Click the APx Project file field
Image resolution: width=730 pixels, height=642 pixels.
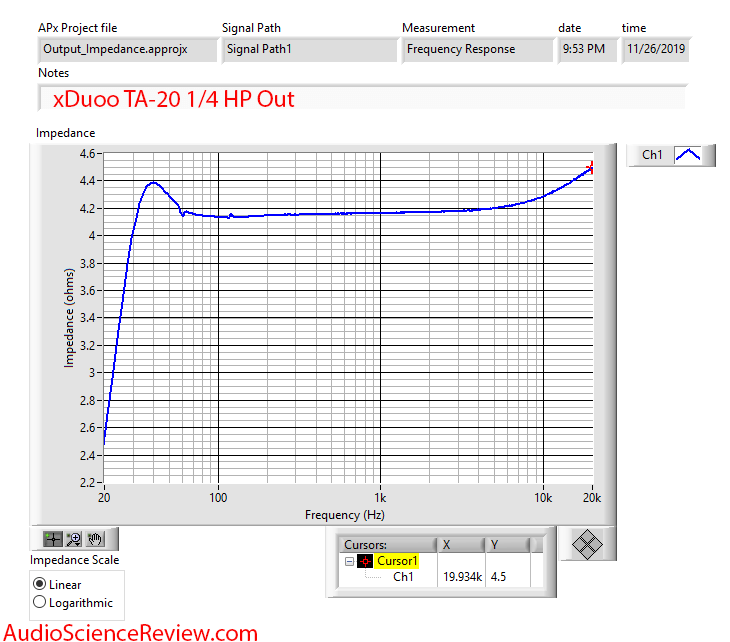click(x=127, y=49)
